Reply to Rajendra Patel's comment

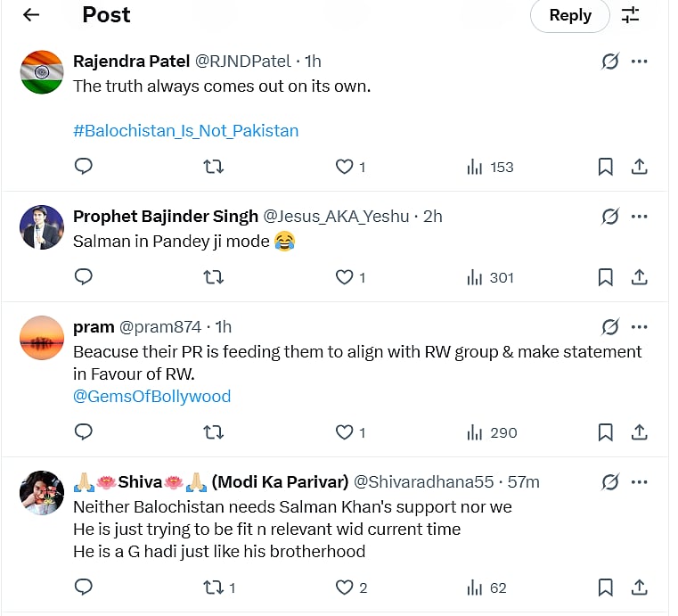coord(84,167)
